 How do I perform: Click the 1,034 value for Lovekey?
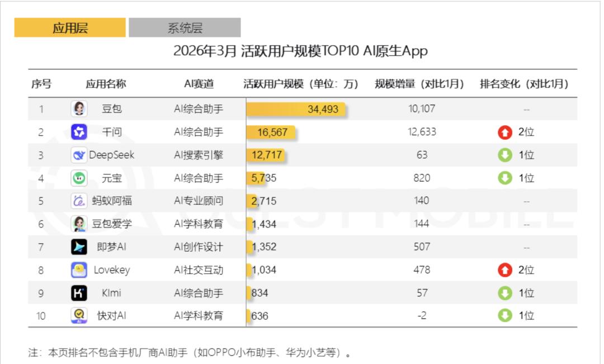tap(264, 270)
